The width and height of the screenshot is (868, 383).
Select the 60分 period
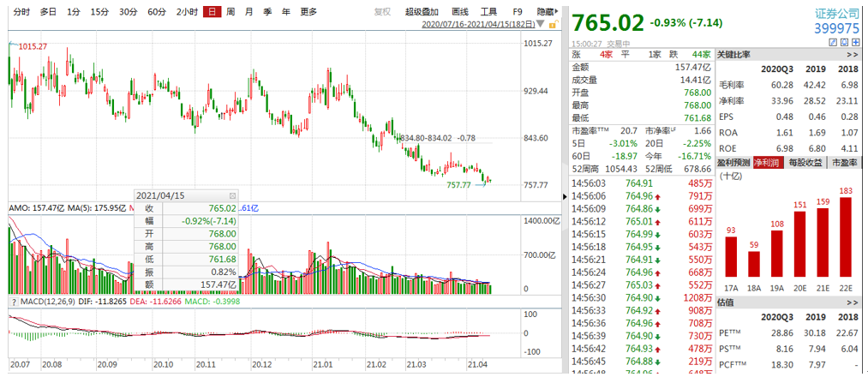click(x=157, y=12)
